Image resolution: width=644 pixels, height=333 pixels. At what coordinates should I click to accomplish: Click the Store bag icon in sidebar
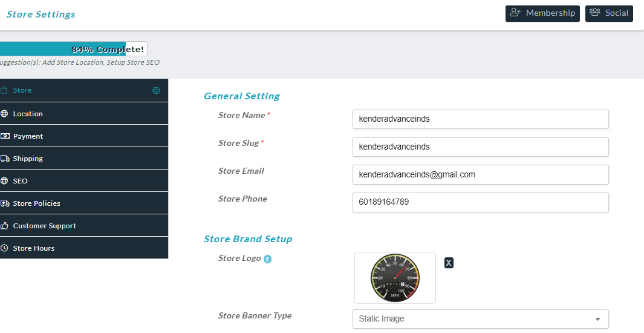click(4, 90)
